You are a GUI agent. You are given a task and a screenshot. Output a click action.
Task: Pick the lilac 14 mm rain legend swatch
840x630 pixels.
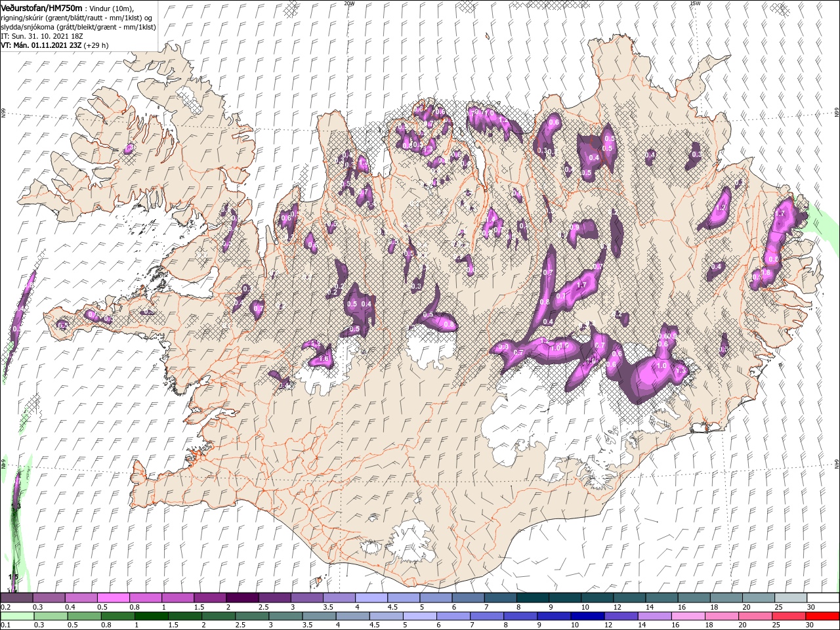[655, 616]
